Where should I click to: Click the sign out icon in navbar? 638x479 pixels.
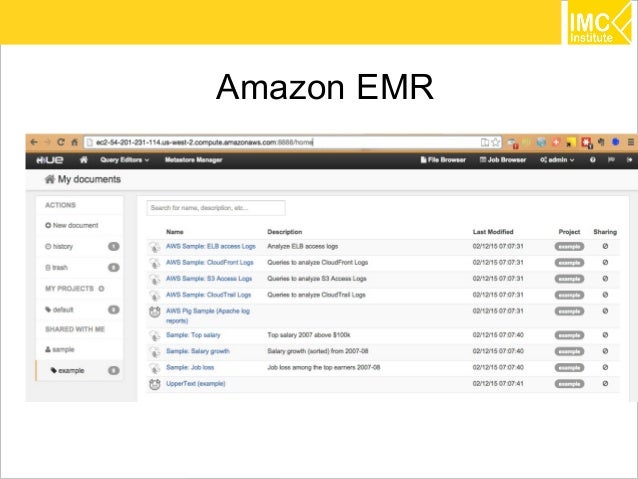629,160
